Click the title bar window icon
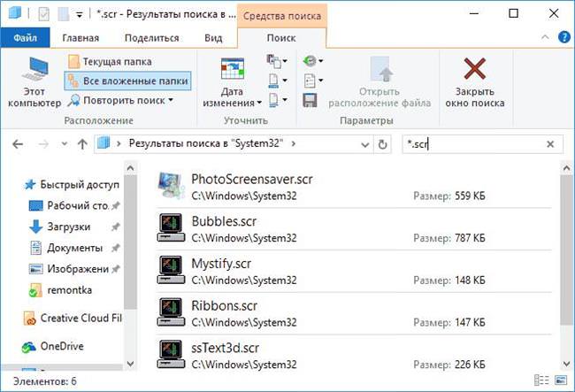The width and height of the screenshot is (575, 392). click(x=15, y=13)
